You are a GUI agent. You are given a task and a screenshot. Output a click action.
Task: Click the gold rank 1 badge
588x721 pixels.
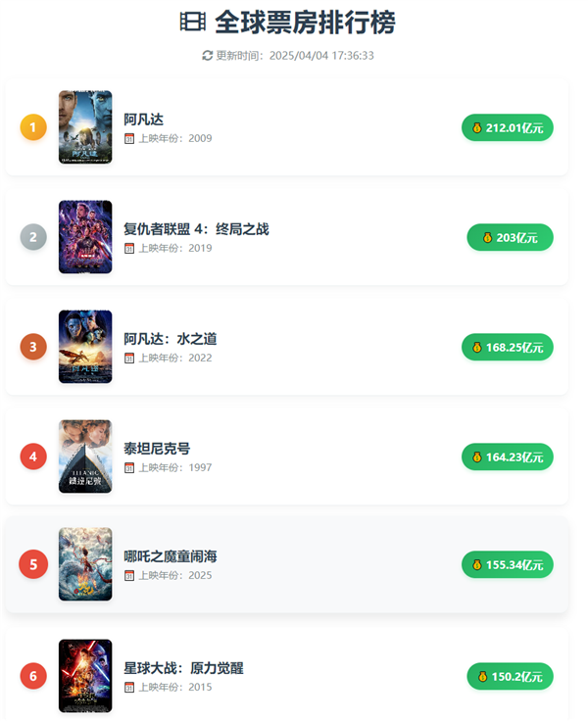click(33, 126)
